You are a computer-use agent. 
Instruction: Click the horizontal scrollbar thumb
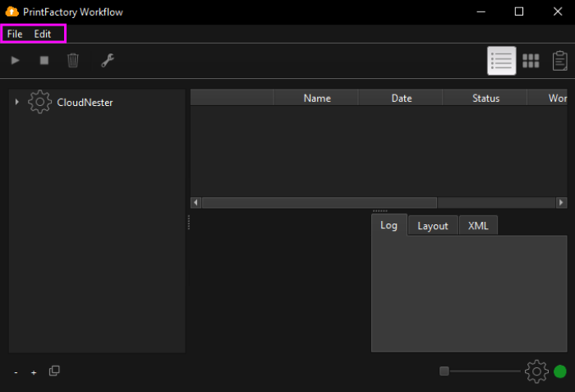click(320, 203)
